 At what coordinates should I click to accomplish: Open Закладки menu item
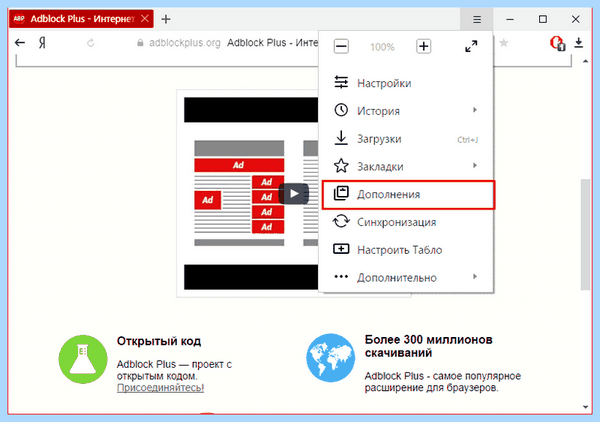click(407, 166)
